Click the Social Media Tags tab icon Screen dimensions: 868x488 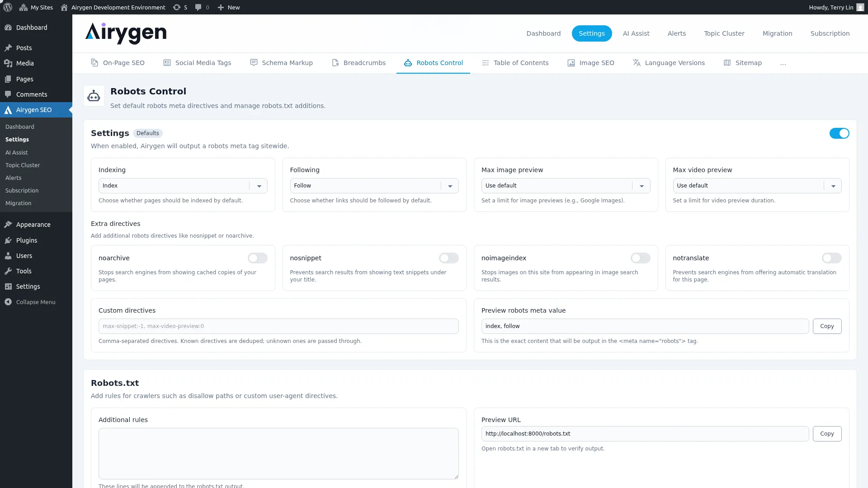point(167,63)
